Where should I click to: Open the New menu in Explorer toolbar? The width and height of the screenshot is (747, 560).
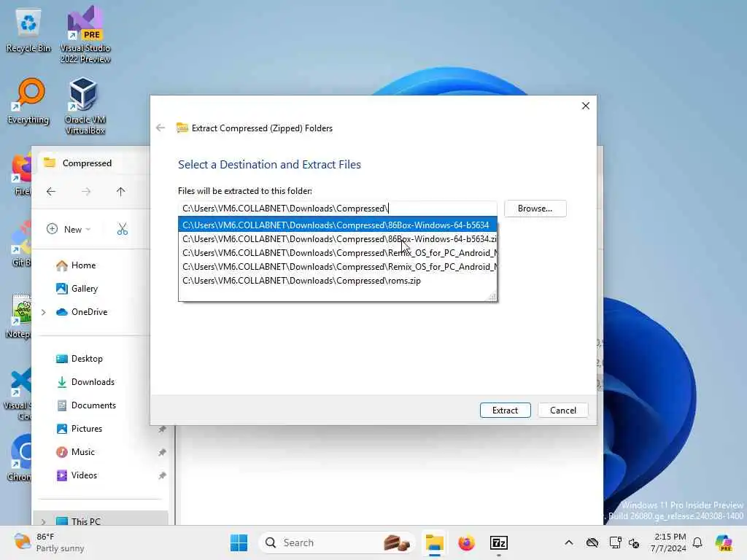click(x=69, y=229)
